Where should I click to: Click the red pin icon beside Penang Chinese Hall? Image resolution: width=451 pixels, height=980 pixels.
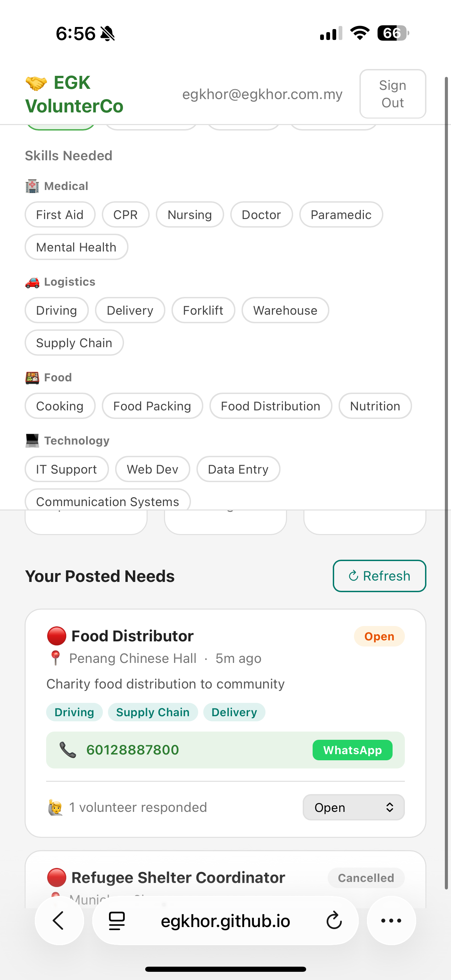(55, 658)
